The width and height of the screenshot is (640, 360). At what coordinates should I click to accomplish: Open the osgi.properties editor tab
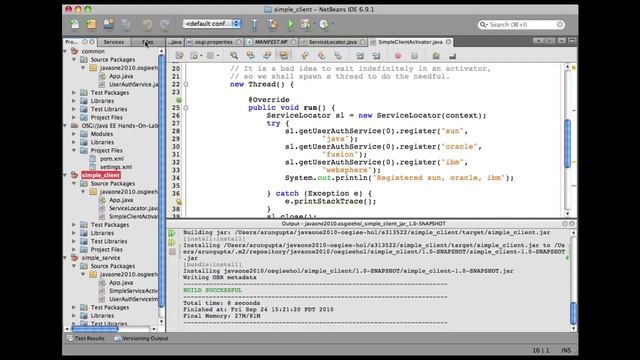tap(214, 42)
